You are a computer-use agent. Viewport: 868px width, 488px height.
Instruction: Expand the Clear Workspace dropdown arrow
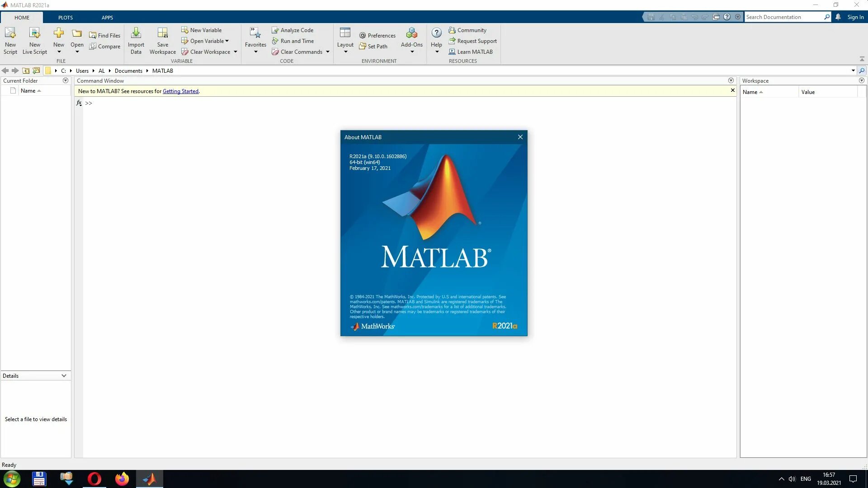(236, 52)
